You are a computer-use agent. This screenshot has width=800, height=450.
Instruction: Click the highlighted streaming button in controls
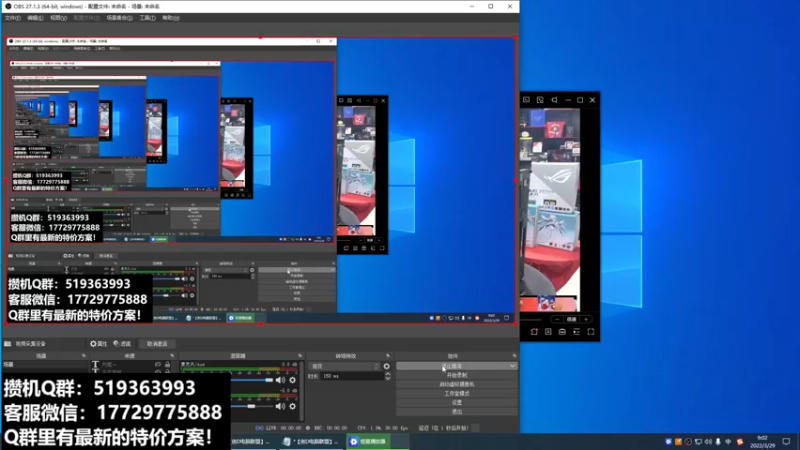pyautogui.click(x=457, y=366)
